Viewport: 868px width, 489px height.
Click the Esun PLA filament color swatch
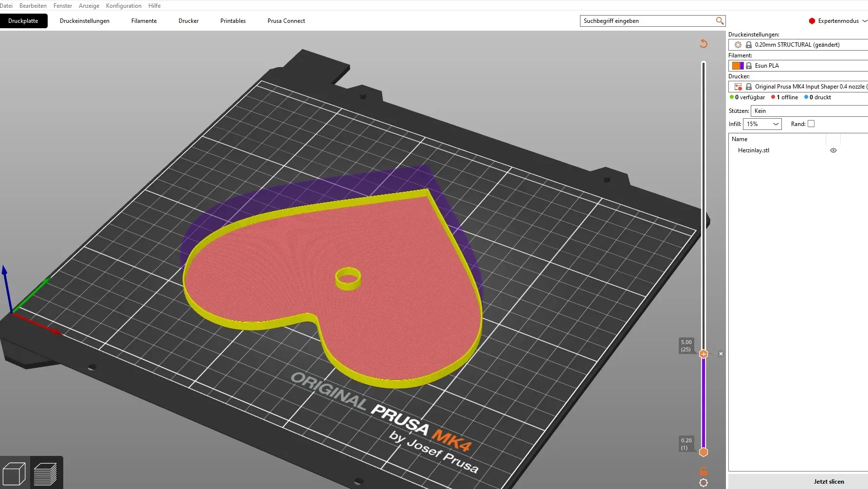738,66
